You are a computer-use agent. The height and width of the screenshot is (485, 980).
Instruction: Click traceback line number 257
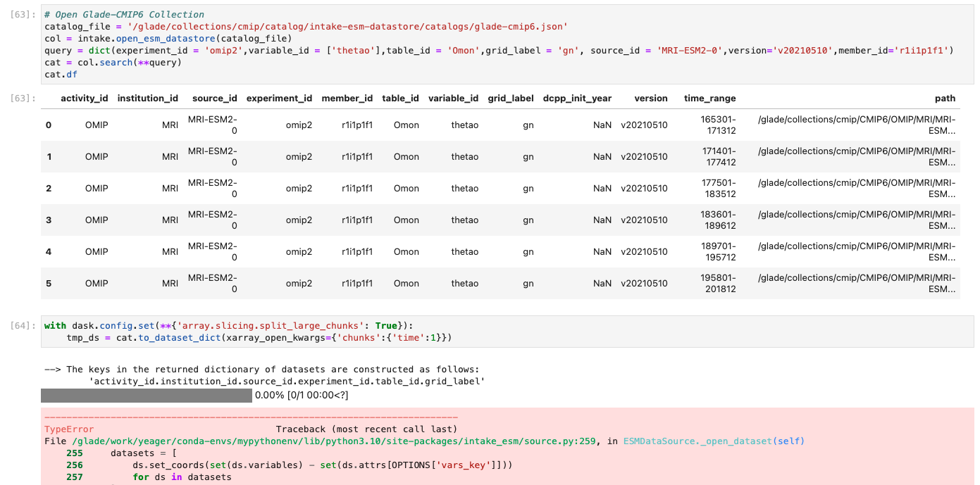75,477
